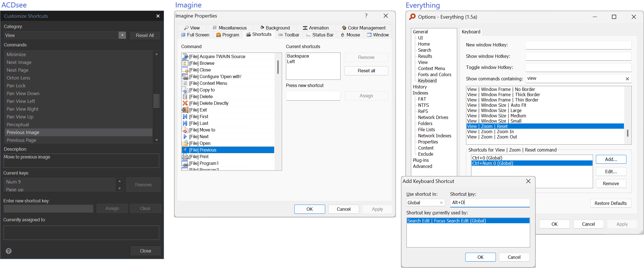The image size is (644, 268).
Task: Open the 'Use shortcut in' Global dropdown
Action: pyautogui.click(x=425, y=203)
